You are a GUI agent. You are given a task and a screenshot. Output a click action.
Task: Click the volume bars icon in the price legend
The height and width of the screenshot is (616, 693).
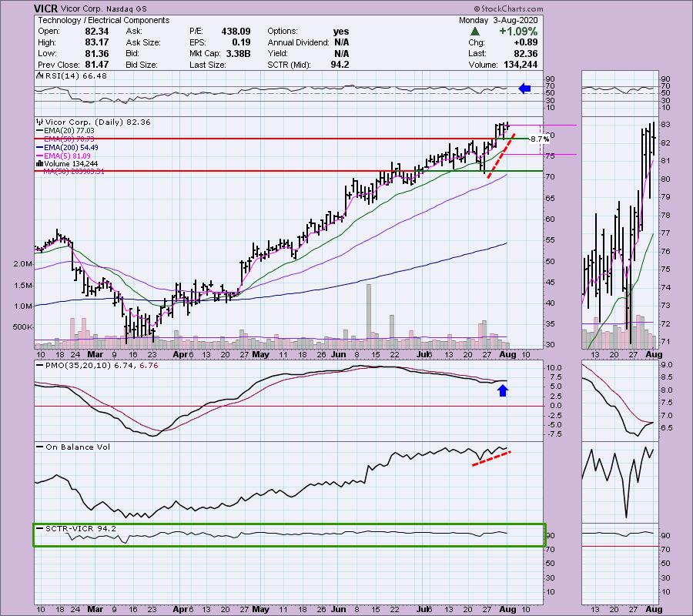pyautogui.click(x=40, y=164)
